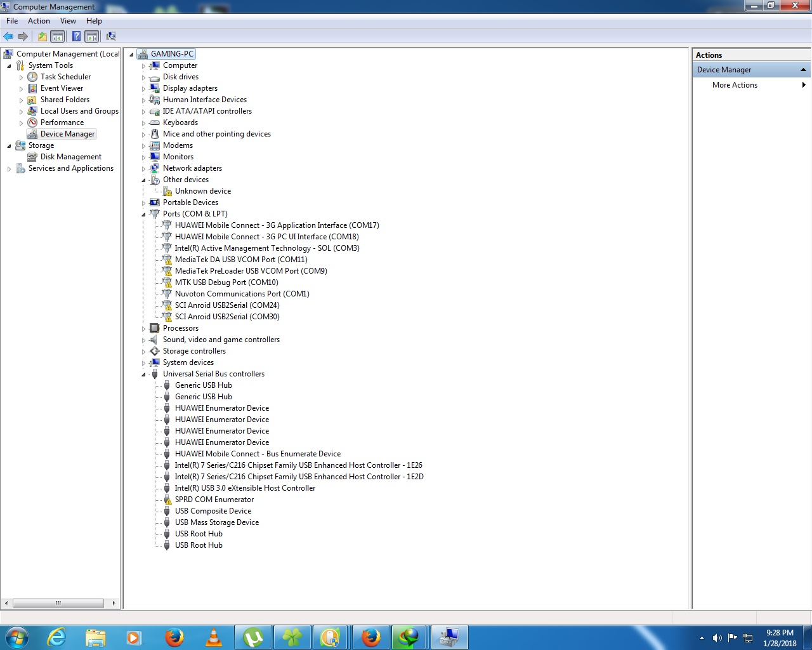This screenshot has width=812, height=650.
Task: Click the Up One Level folder icon
Action: [42, 36]
